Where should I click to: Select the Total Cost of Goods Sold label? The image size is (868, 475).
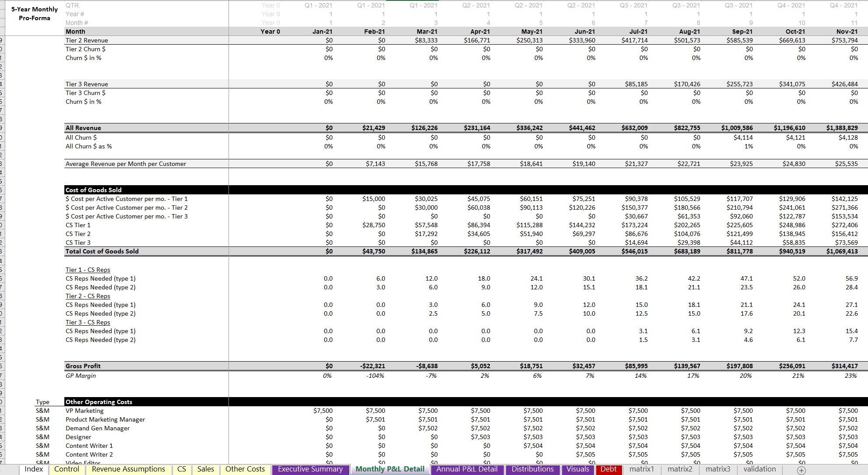tap(102, 251)
